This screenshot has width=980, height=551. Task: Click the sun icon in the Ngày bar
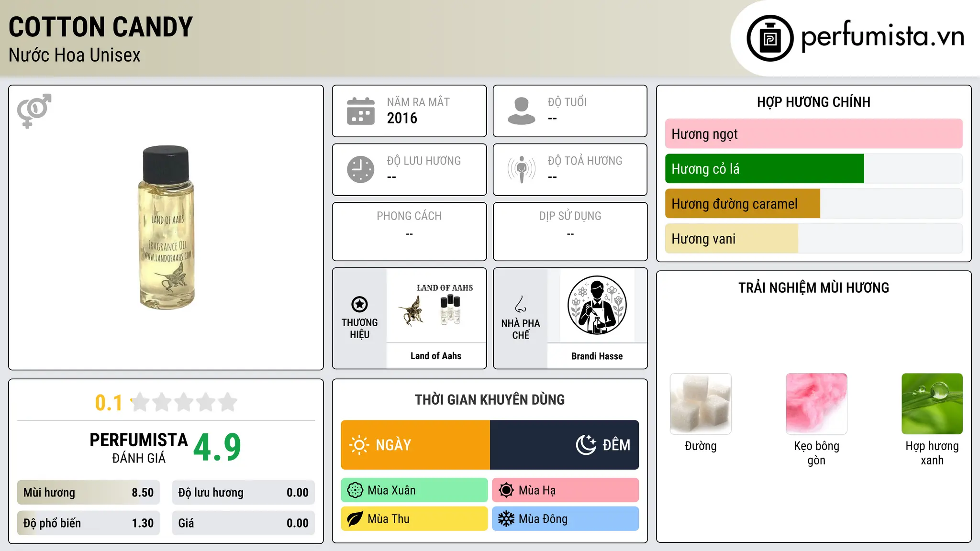359,445
